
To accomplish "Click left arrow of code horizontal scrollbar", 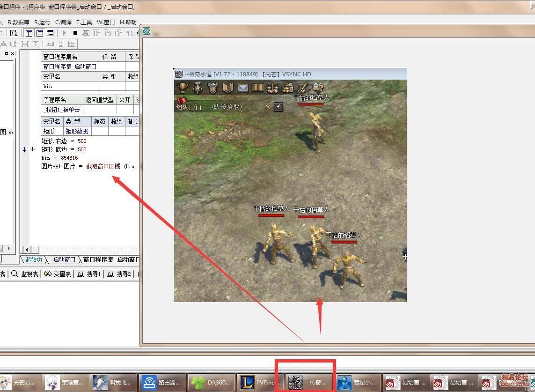I will click(x=27, y=250).
